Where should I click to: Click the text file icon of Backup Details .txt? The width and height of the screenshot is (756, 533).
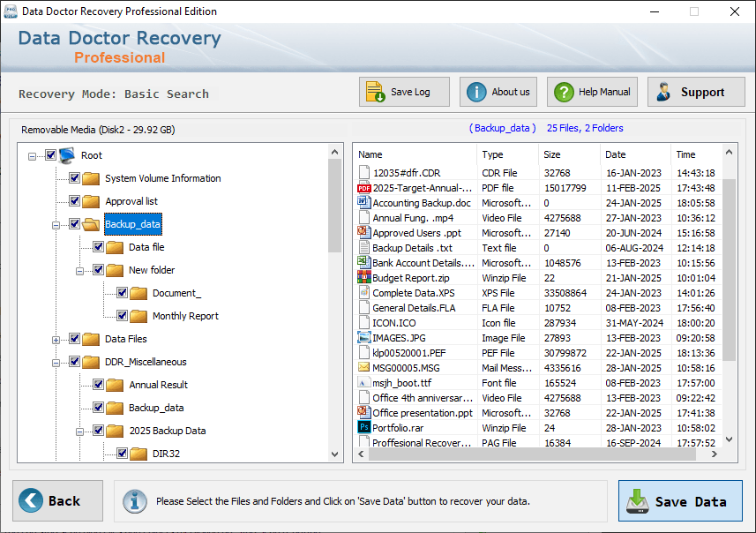[x=364, y=247]
